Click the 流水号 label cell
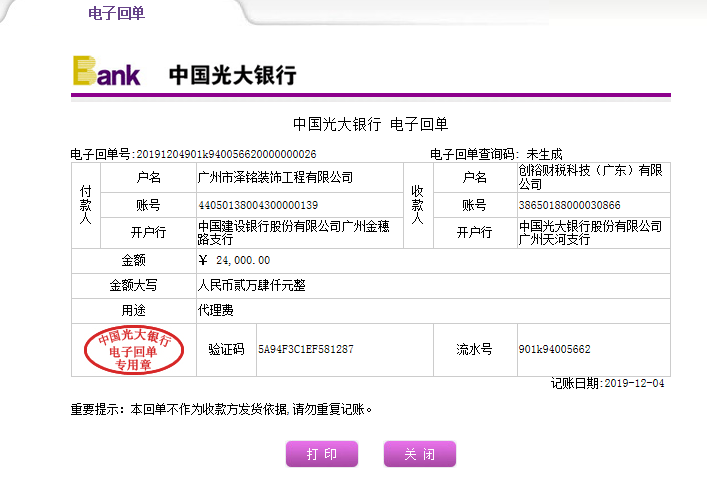This screenshot has width=707, height=500. coord(474,349)
